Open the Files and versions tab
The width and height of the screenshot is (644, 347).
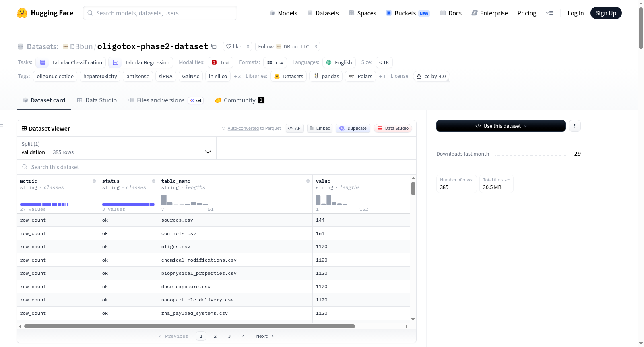click(166, 100)
